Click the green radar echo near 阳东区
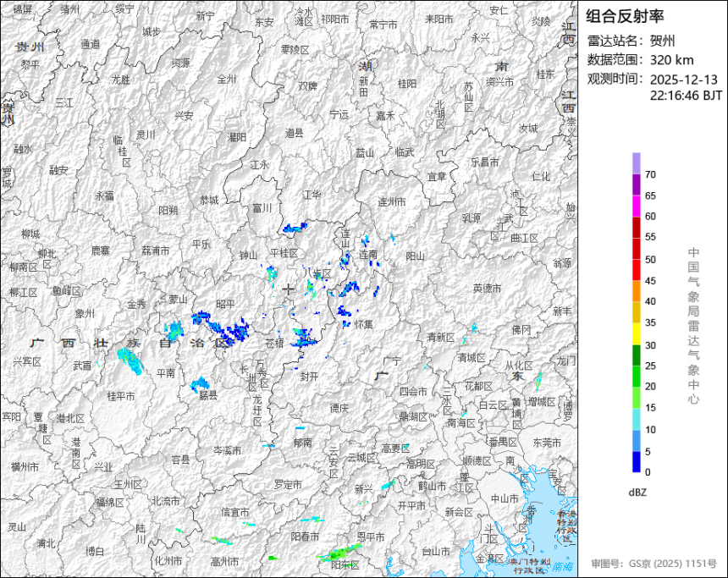The height and width of the screenshot is (578, 728). click(341, 553)
